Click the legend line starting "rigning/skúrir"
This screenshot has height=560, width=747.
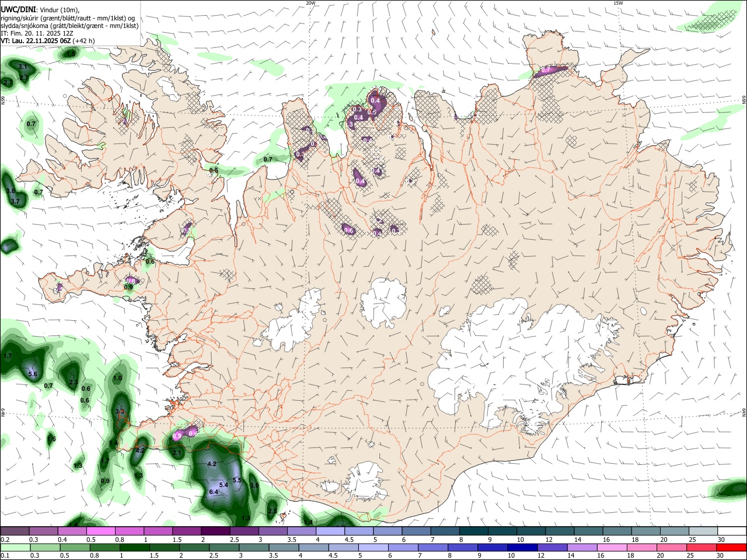[x=68, y=18]
